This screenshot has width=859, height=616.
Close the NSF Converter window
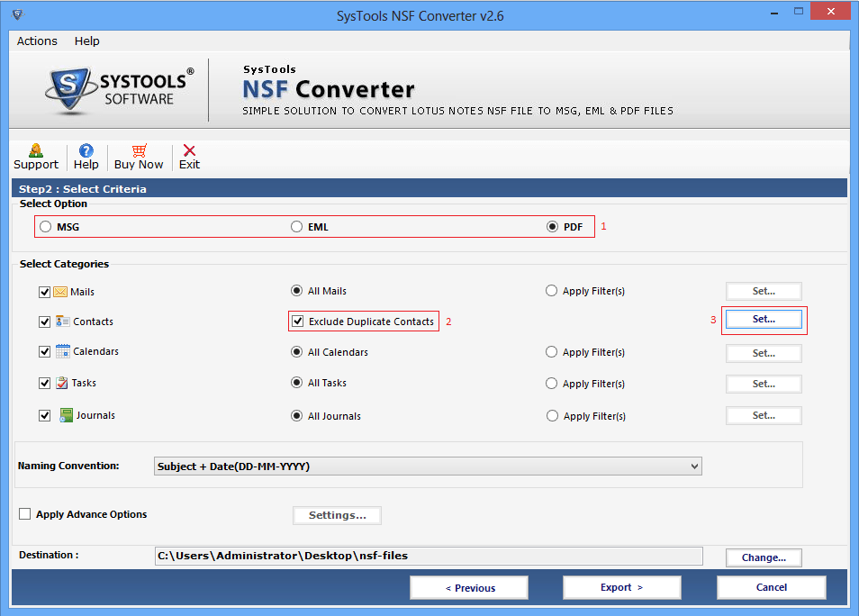click(x=830, y=11)
